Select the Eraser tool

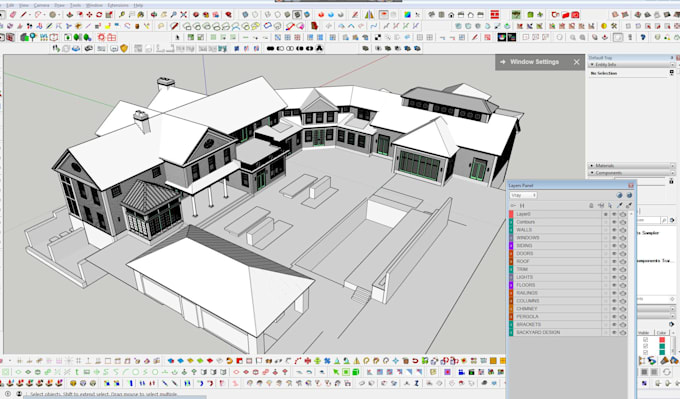tap(13, 15)
